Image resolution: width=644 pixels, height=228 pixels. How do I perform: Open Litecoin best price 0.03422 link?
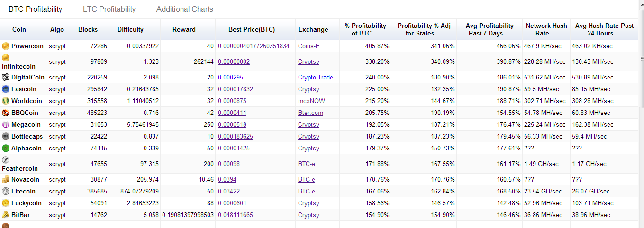coord(229,191)
